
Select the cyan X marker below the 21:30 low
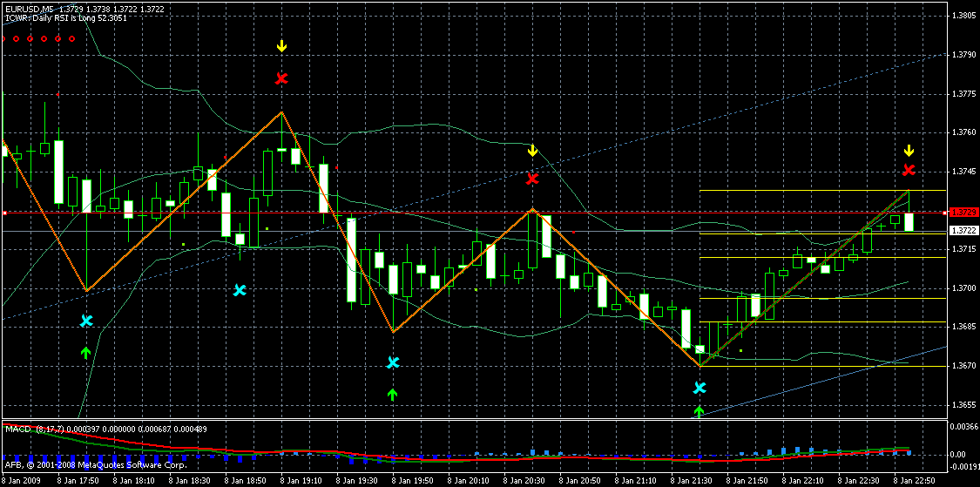[700, 388]
